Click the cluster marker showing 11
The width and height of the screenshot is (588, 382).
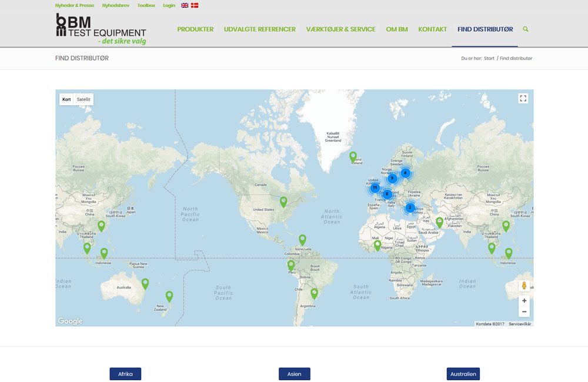click(x=375, y=187)
